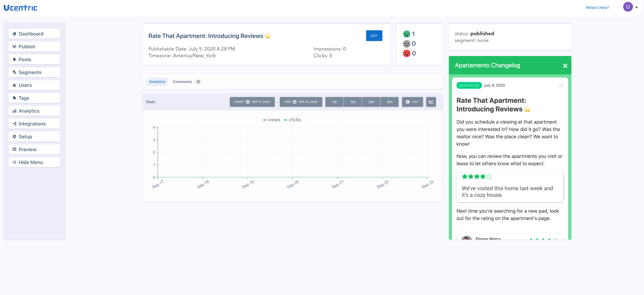This screenshot has height=295, width=644.
Task: Click the gray neutral face reaction
Action: (407, 44)
